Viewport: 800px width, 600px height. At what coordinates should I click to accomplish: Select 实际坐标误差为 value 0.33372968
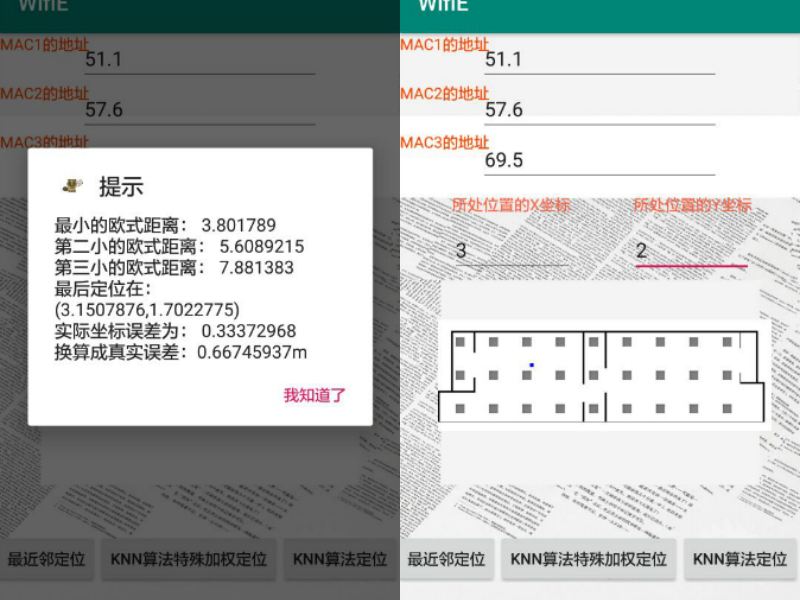coord(248,331)
